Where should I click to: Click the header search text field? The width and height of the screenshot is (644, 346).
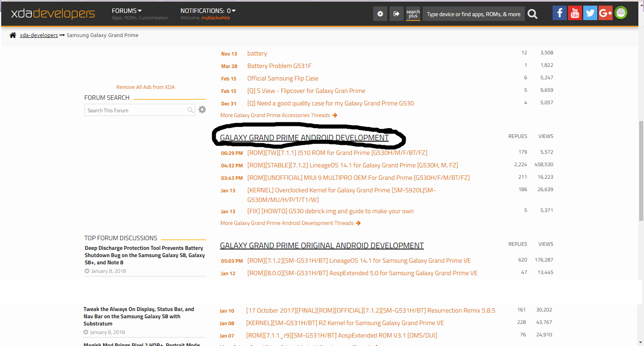[474, 14]
